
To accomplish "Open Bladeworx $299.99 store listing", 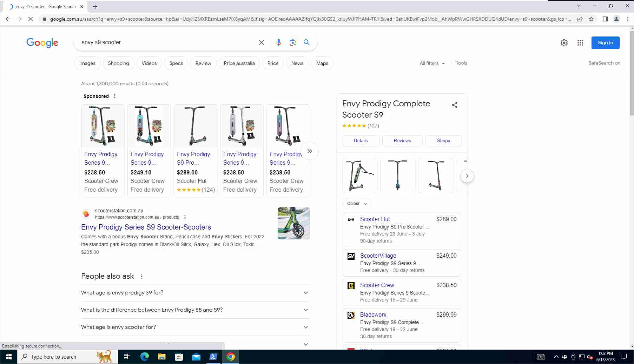I will (402, 325).
